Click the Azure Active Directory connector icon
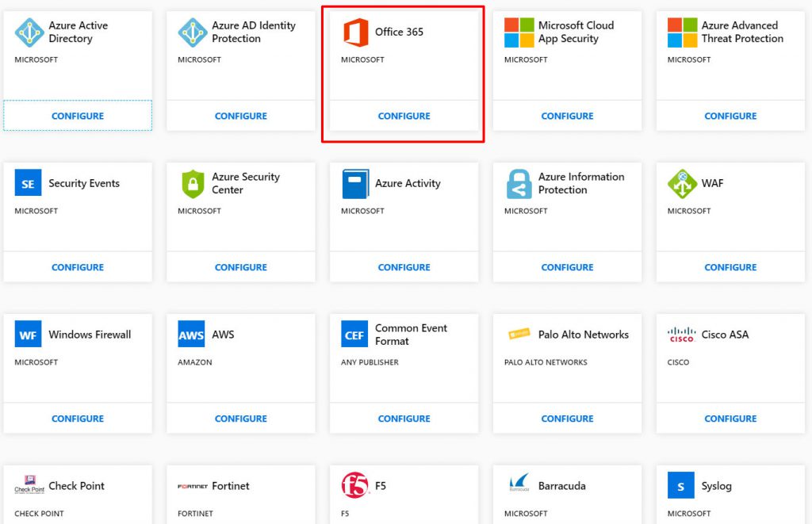This screenshot has width=812, height=524. click(29, 32)
